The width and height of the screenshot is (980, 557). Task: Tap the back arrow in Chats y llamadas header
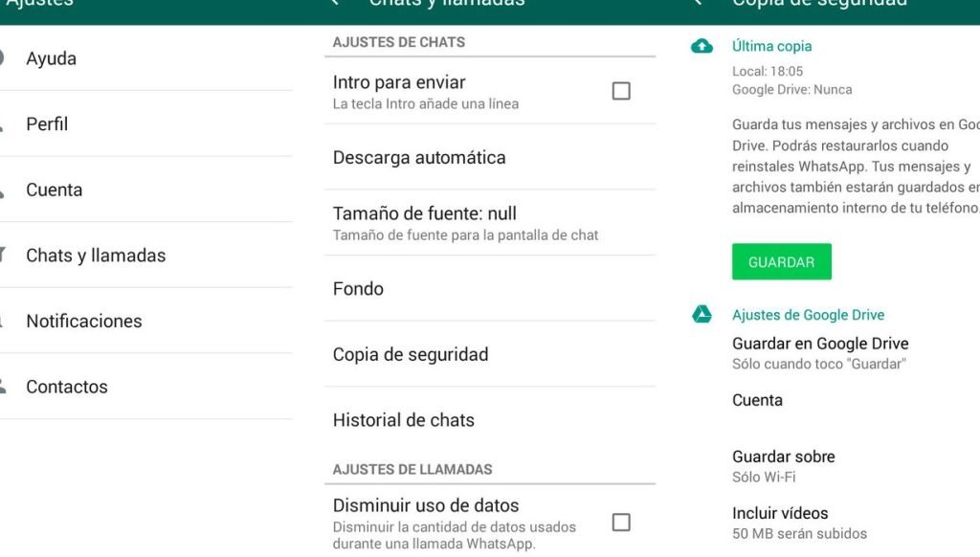click(335, 3)
